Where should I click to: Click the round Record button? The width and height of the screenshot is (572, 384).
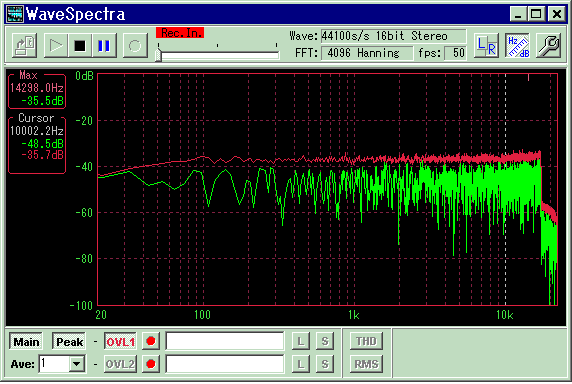pyautogui.click(x=135, y=46)
